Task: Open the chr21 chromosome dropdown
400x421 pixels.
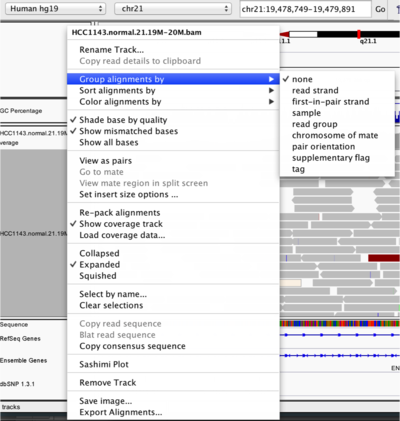Action: (x=173, y=9)
